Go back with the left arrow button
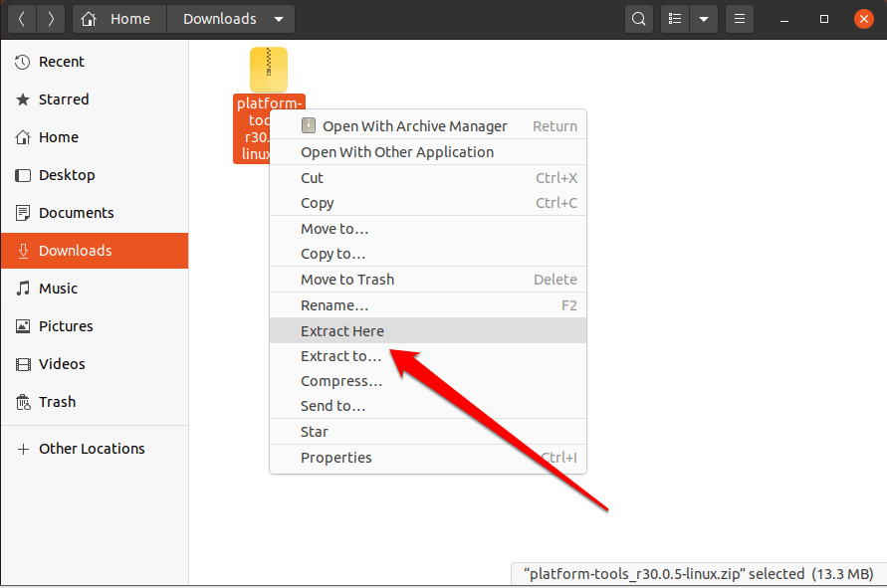The width and height of the screenshot is (887, 588). (22, 19)
